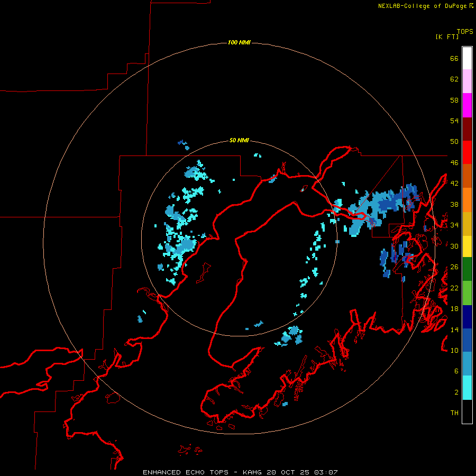This screenshot has height=476, width=476.
Task: Click the orange swatch between 38 and 42
Action: (x=467, y=200)
